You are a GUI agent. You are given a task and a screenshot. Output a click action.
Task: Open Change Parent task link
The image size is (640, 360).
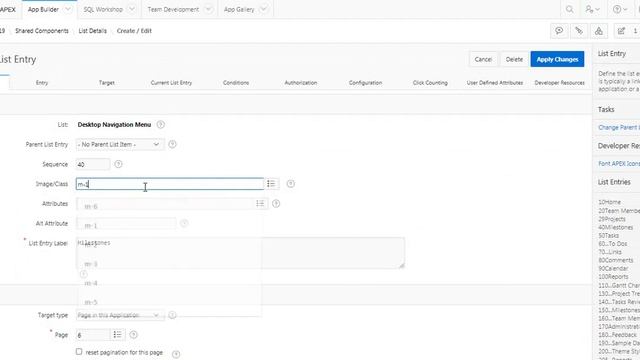(619, 128)
